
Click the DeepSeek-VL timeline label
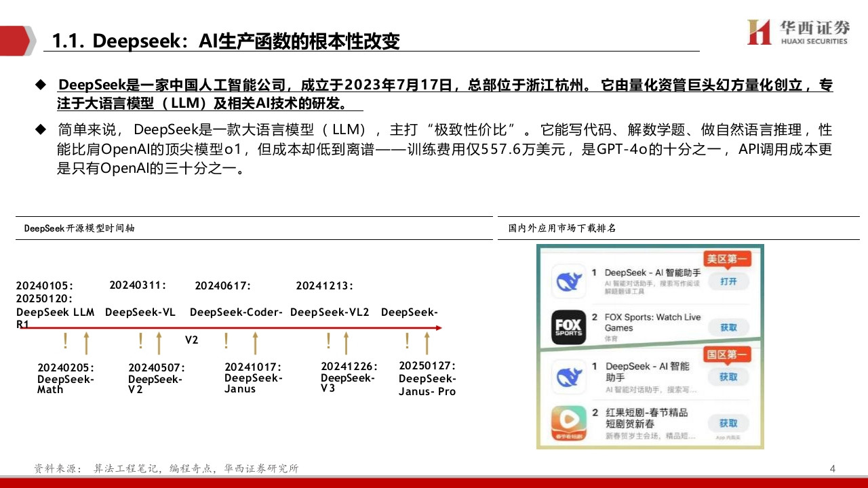click(140, 312)
